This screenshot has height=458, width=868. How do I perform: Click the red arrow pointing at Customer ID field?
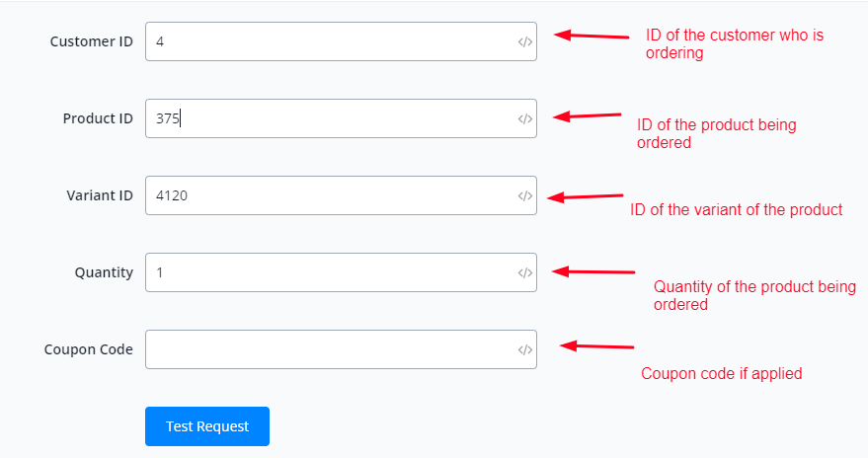point(591,36)
